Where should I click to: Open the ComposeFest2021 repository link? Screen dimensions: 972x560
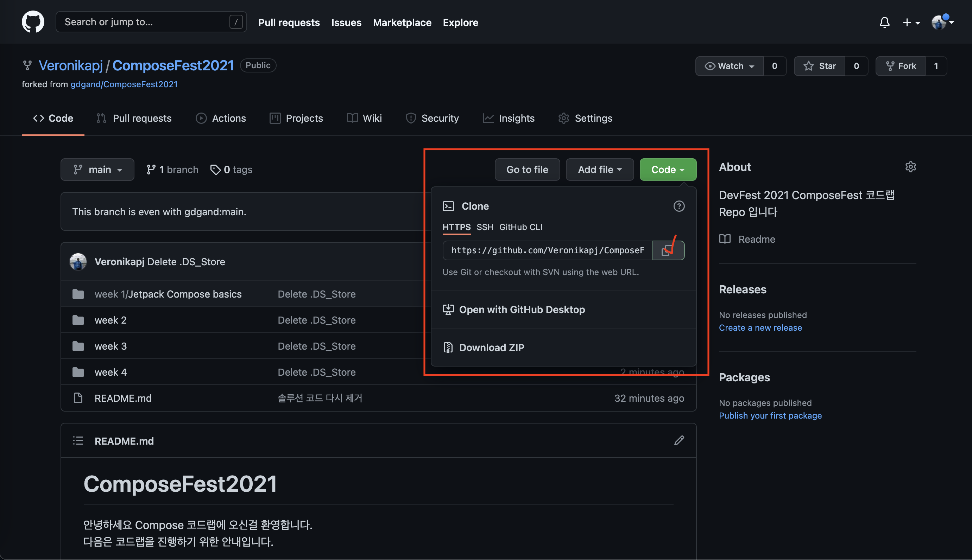173,66
